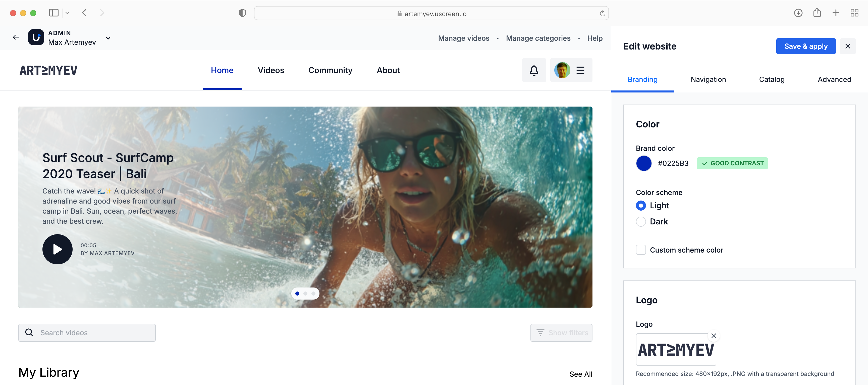Open the hamburger menu beside avatar

[x=580, y=70]
